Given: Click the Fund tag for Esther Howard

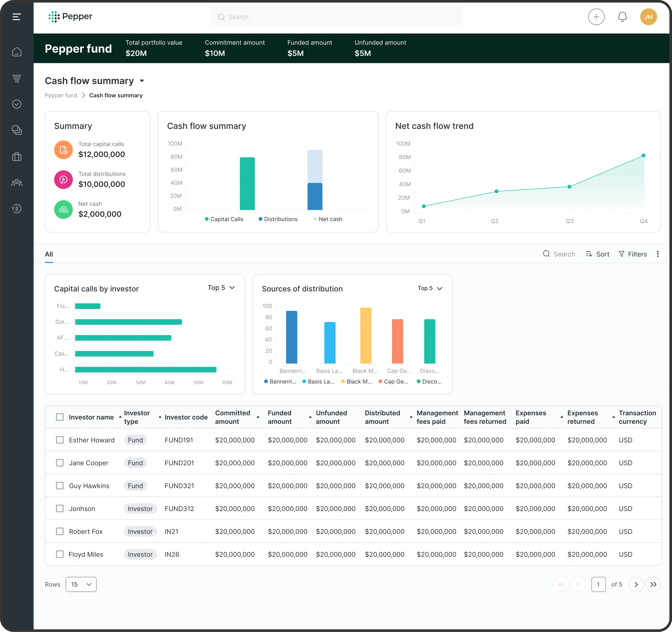Looking at the screenshot, I should pos(135,440).
